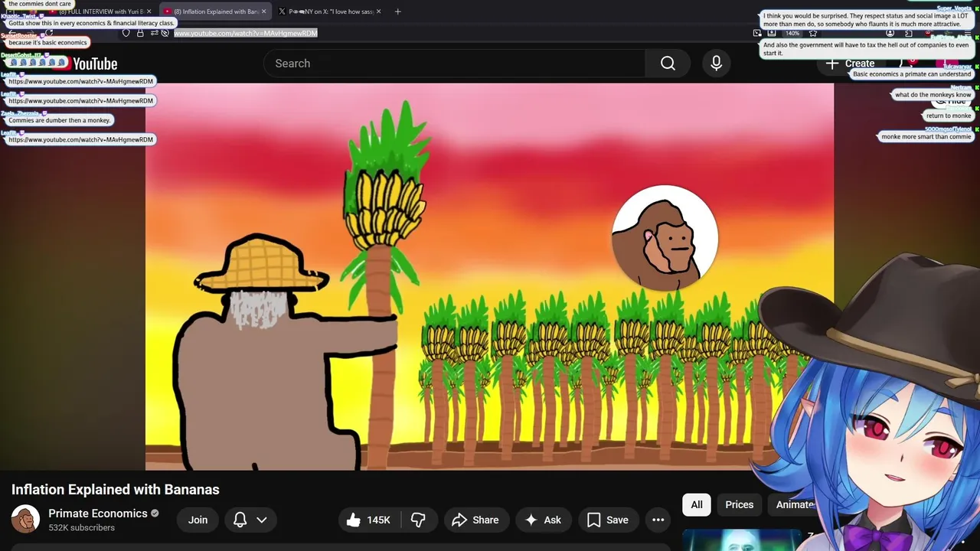980x551 pixels.
Task: Open the browser extensions icon
Action: (908, 33)
